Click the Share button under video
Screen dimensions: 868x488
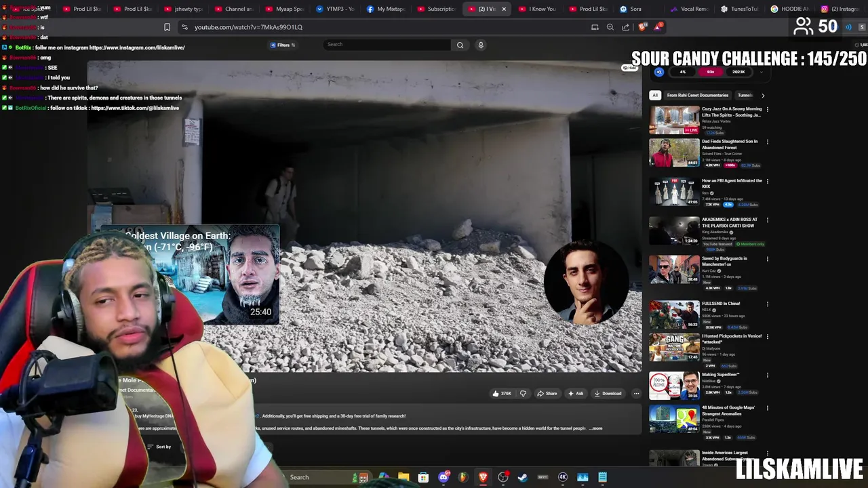click(x=547, y=393)
